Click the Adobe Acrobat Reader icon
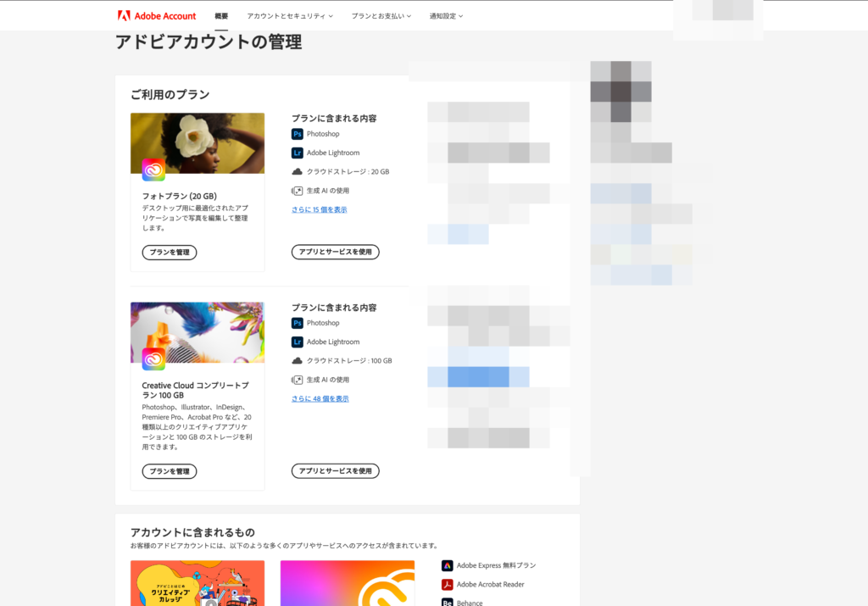868x606 pixels. (x=448, y=584)
